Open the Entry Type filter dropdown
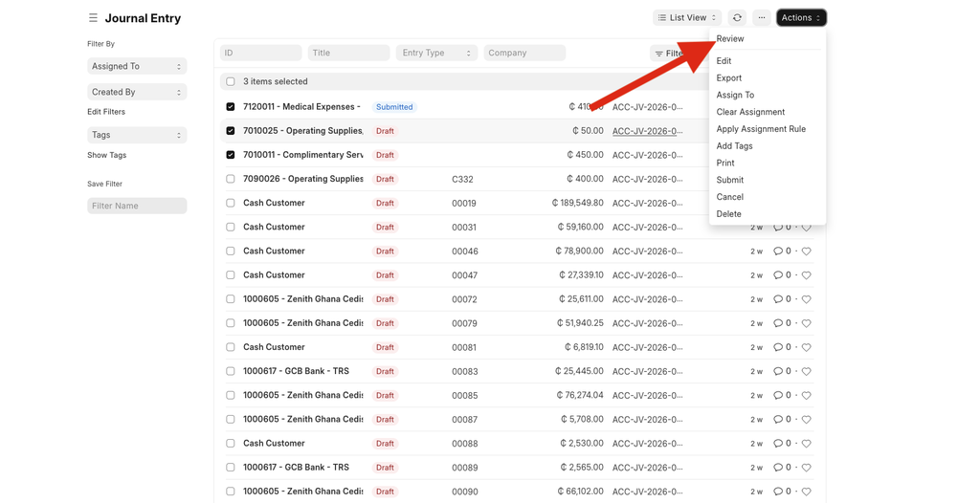Screen dimensions: 980x503 [435, 53]
